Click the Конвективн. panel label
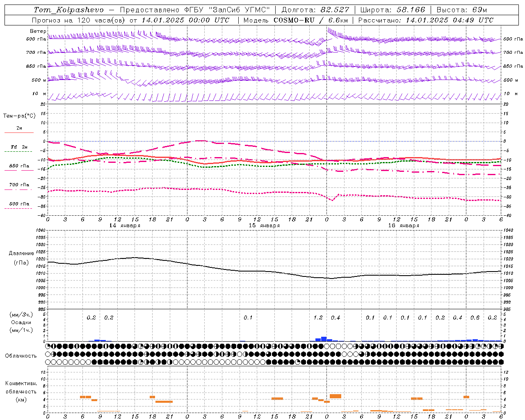Screen dimensions: 525x420 tap(21, 383)
